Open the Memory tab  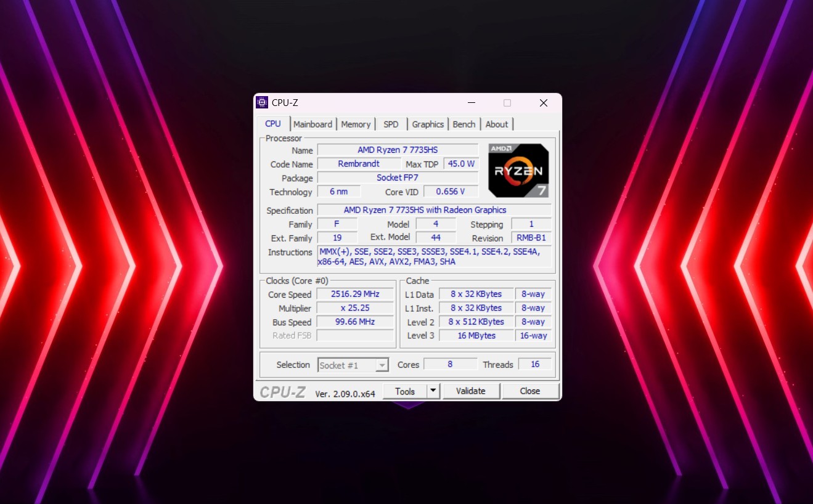(x=356, y=124)
